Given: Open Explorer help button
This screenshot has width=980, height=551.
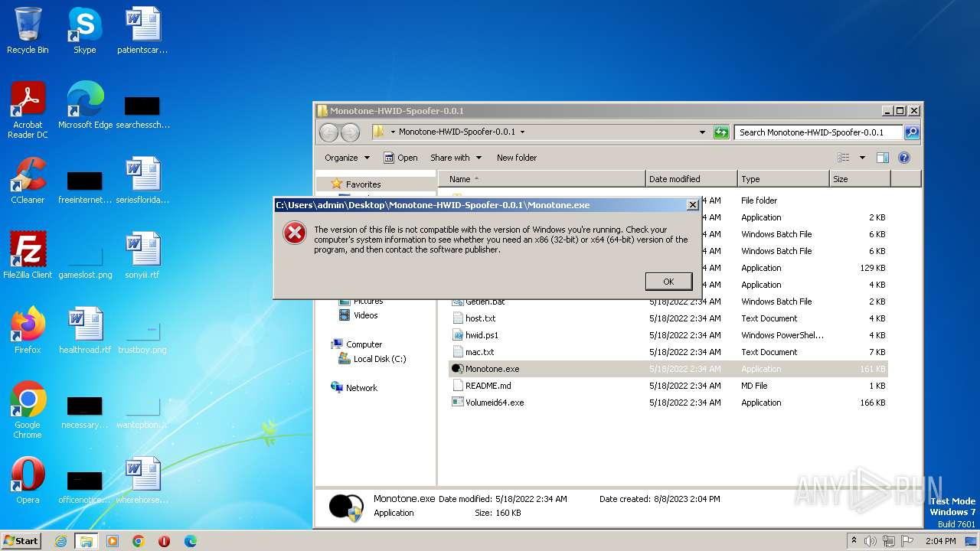Looking at the screenshot, I should tap(903, 158).
